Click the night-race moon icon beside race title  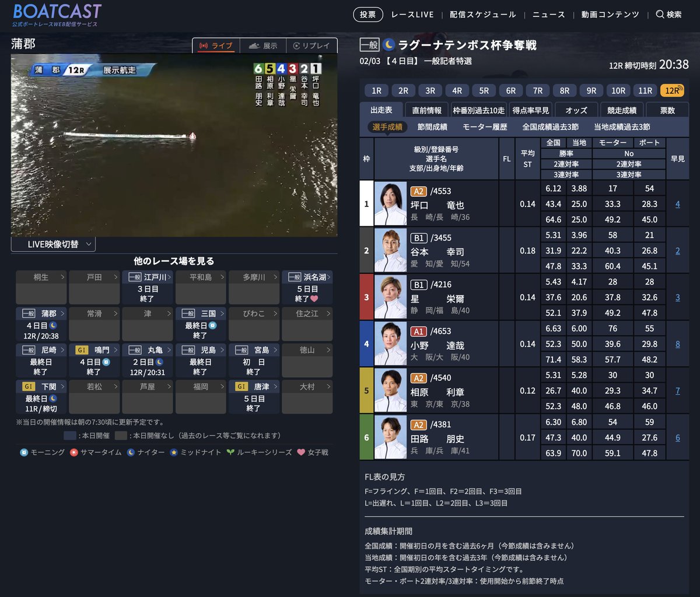(x=389, y=45)
